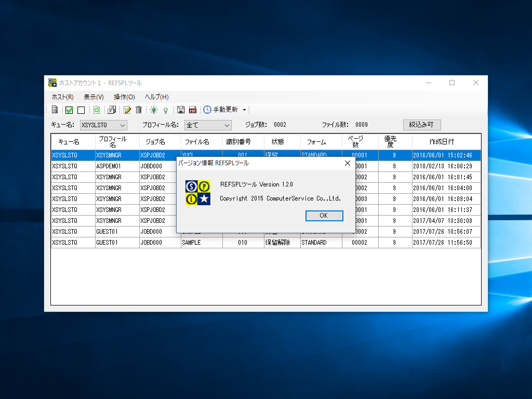Select the ASPDEMO1 profile cell
Viewport: 532px width, 399px height.
tap(117, 166)
